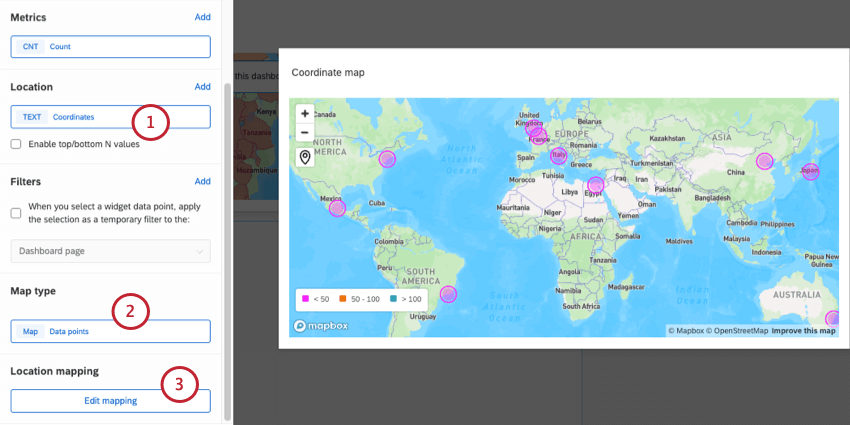Click the Metrics section heading
The height and width of the screenshot is (425, 850).
28,17
